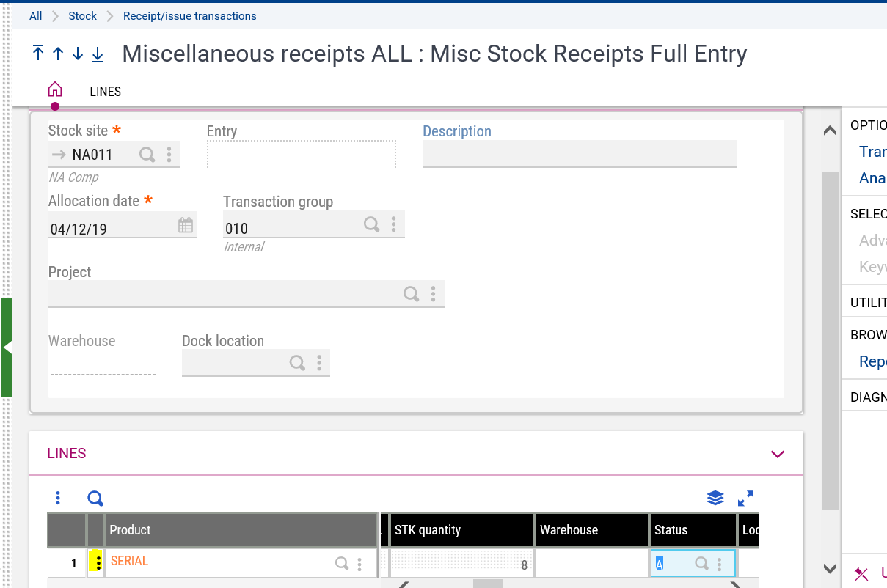Switch to the LINES tab
Screen dimensions: 887x588
pos(105,92)
